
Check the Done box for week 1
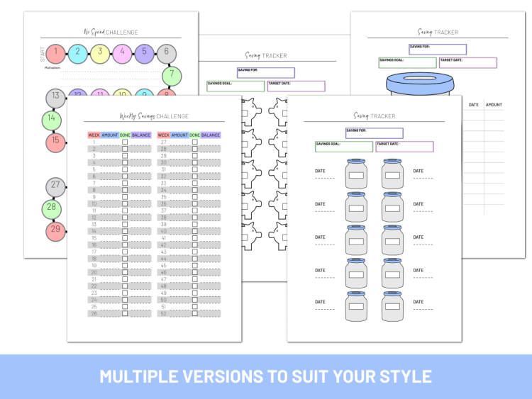[125, 142]
